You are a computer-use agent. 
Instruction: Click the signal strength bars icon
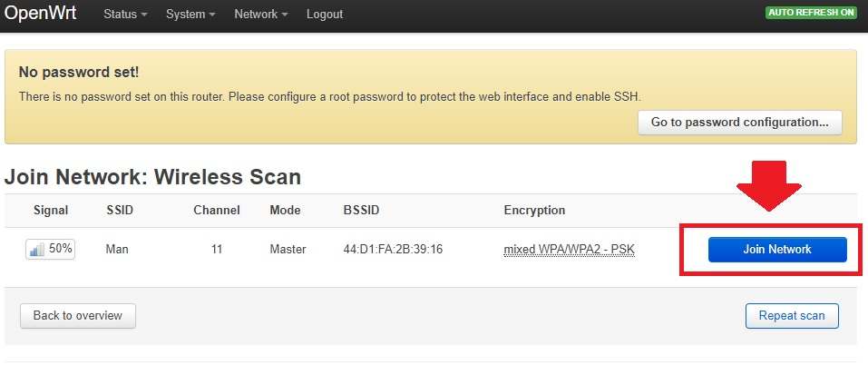pyautogui.click(x=37, y=249)
